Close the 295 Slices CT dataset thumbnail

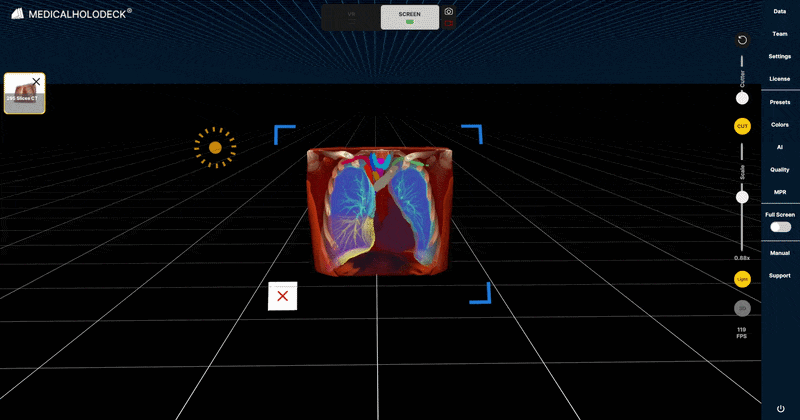coord(36,82)
